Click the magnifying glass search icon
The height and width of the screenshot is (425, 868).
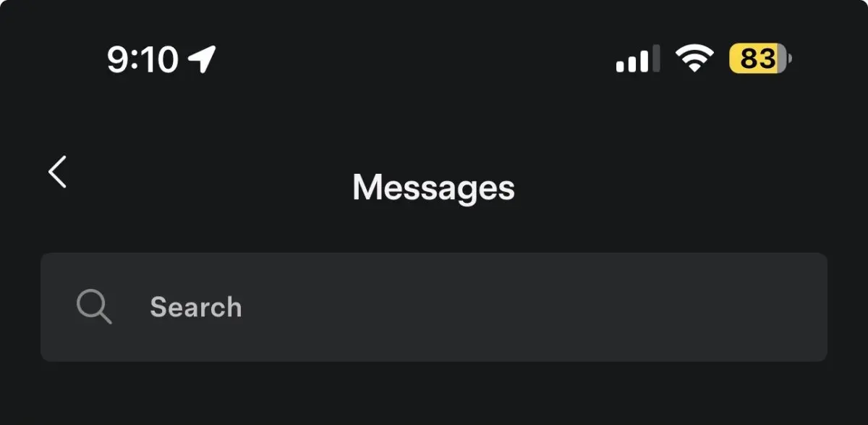pos(94,307)
